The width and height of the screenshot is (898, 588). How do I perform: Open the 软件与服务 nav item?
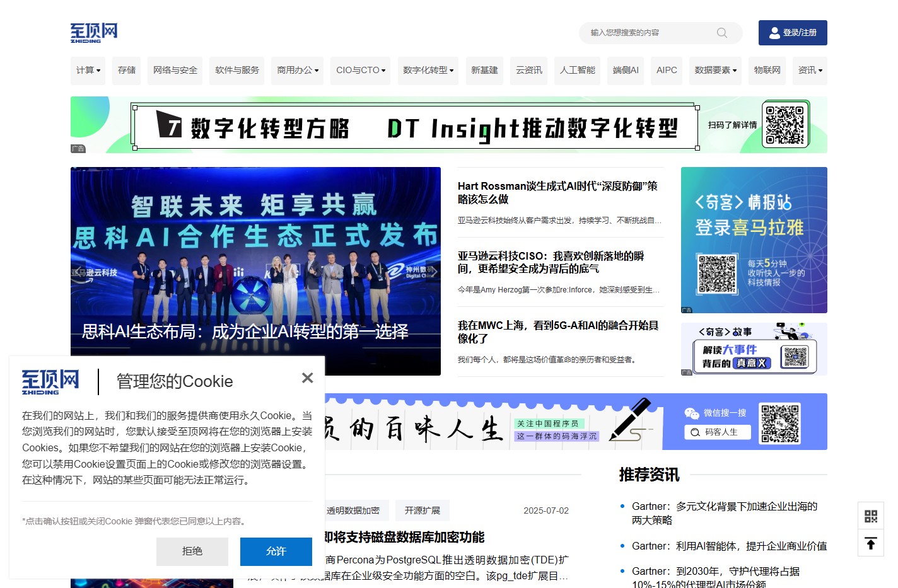(x=237, y=71)
